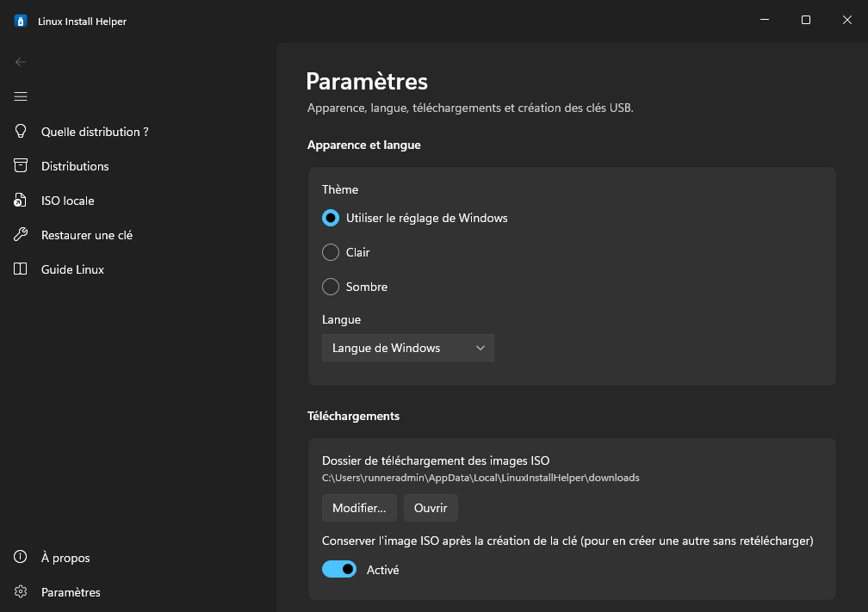Screen dimensions: 868x612
Task: Click the info icon beside À propos
Action: pyautogui.click(x=21, y=557)
